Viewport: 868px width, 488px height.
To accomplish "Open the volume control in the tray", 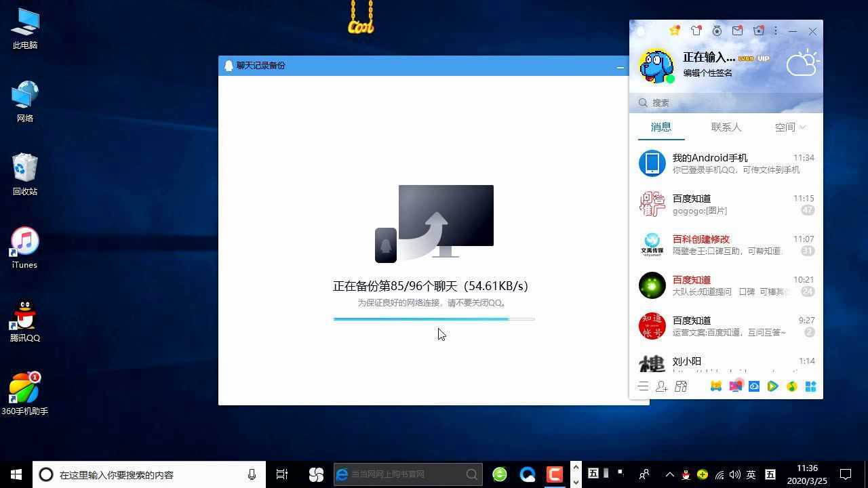I will [735, 474].
